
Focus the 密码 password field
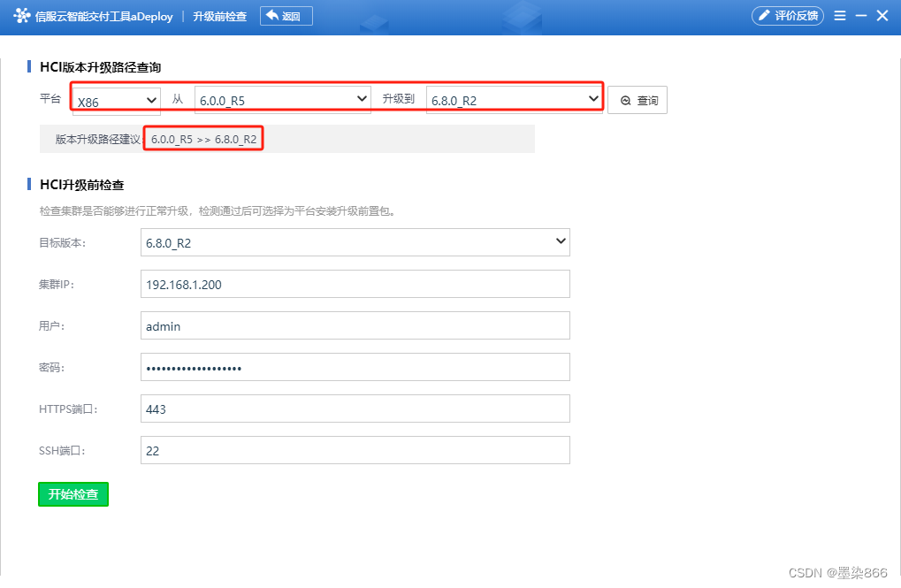point(355,367)
